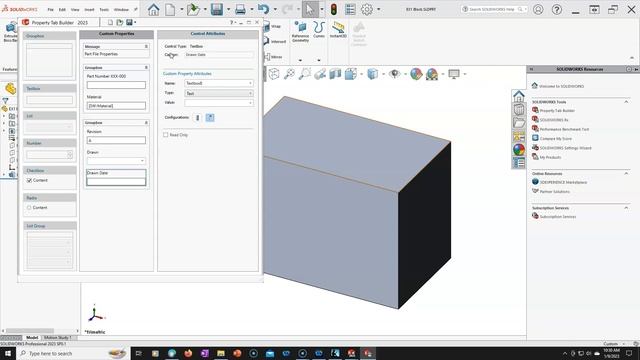Image resolution: width=640 pixels, height=360 pixels.
Task: Click Hide/Show Items eye icon
Action: 394,74
